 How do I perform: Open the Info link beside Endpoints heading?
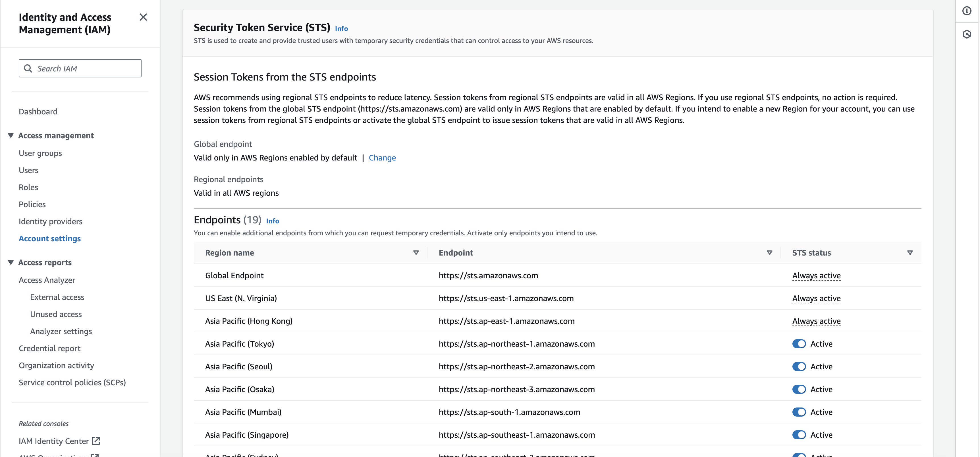pyautogui.click(x=272, y=221)
